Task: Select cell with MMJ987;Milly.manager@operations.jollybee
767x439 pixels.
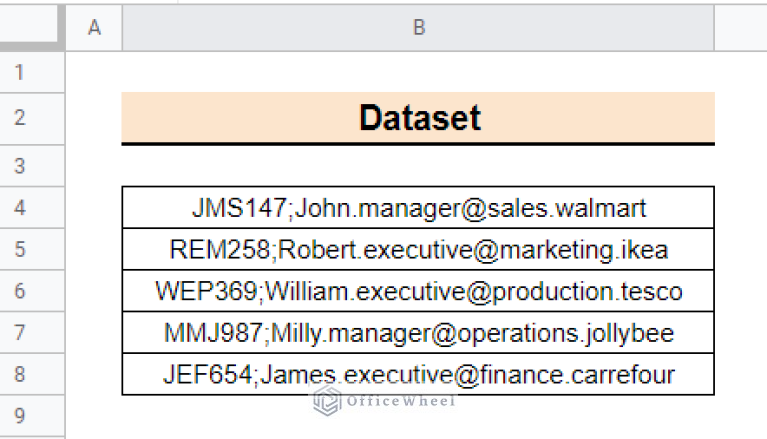Action: [x=418, y=332]
